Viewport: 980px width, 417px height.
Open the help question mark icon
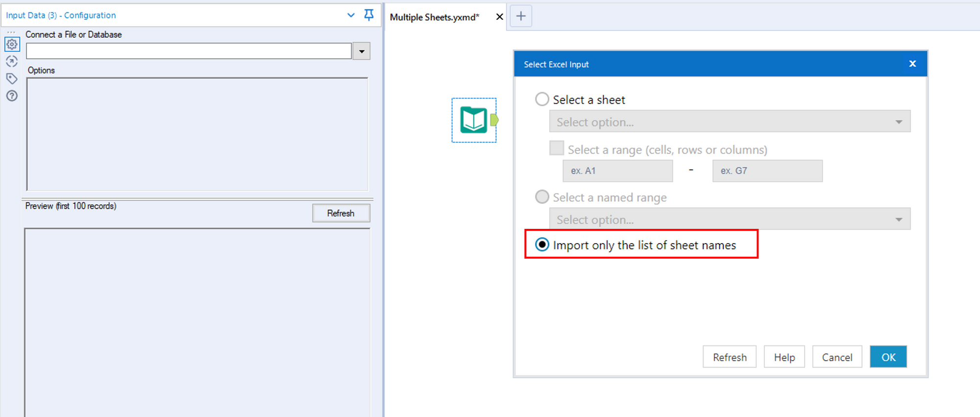(12, 96)
